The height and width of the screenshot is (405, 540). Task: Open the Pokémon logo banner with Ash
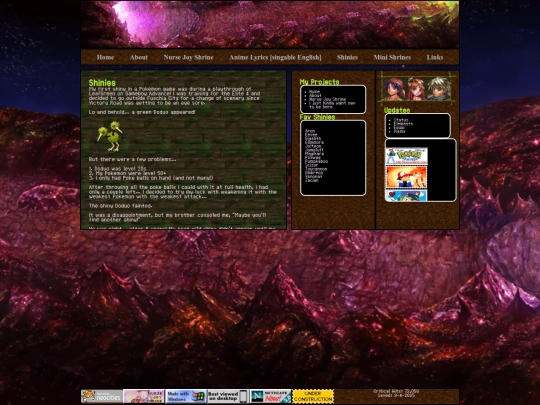coord(407,156)
